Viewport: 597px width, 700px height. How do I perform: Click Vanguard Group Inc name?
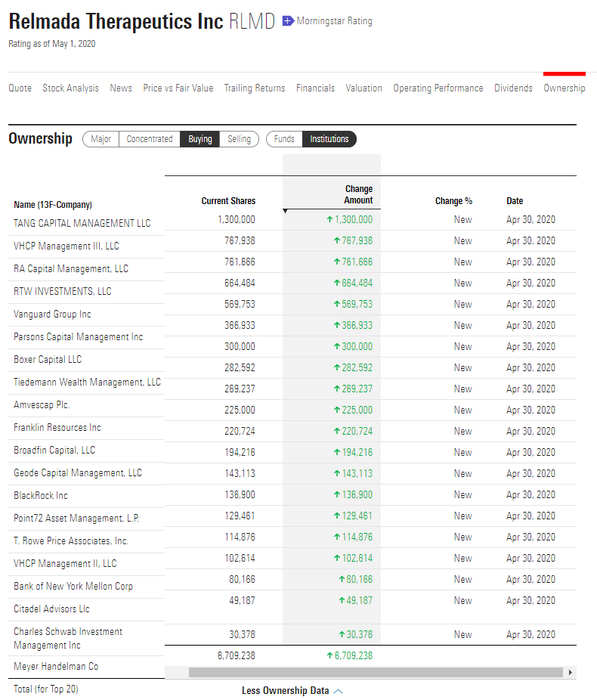coord(52,314)
